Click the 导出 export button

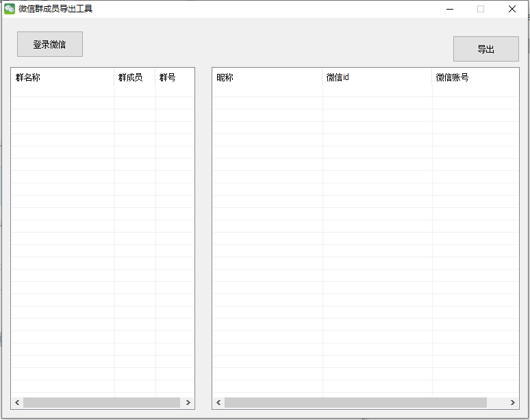[x=485, y=49]
